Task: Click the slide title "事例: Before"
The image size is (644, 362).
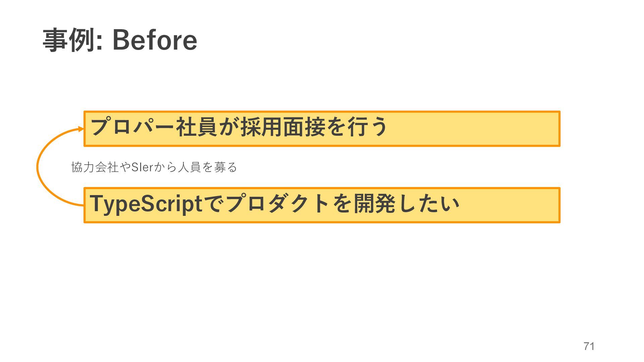Action: [120, 40]
